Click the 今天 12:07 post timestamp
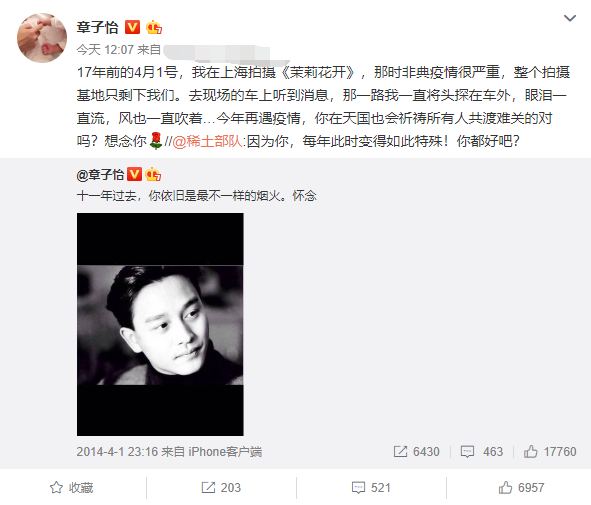This screenshot has height=505, width=591. (105, 50)
